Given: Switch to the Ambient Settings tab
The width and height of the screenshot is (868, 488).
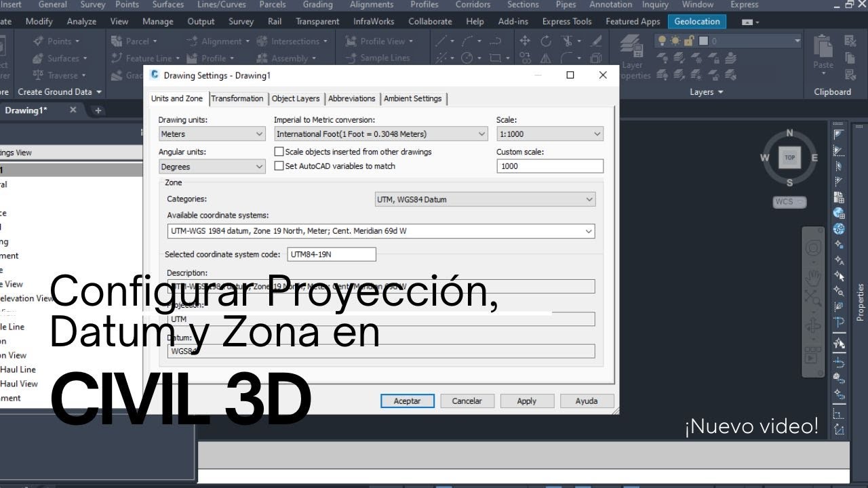Looking at the screenshot, I should [413, 99].
